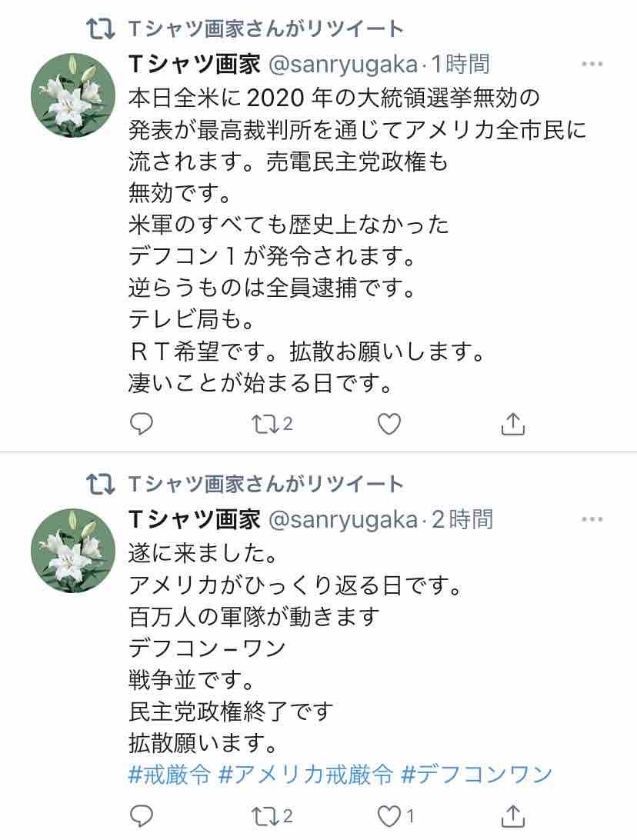Like the first tweet with heart icon

tap(390, 423)
